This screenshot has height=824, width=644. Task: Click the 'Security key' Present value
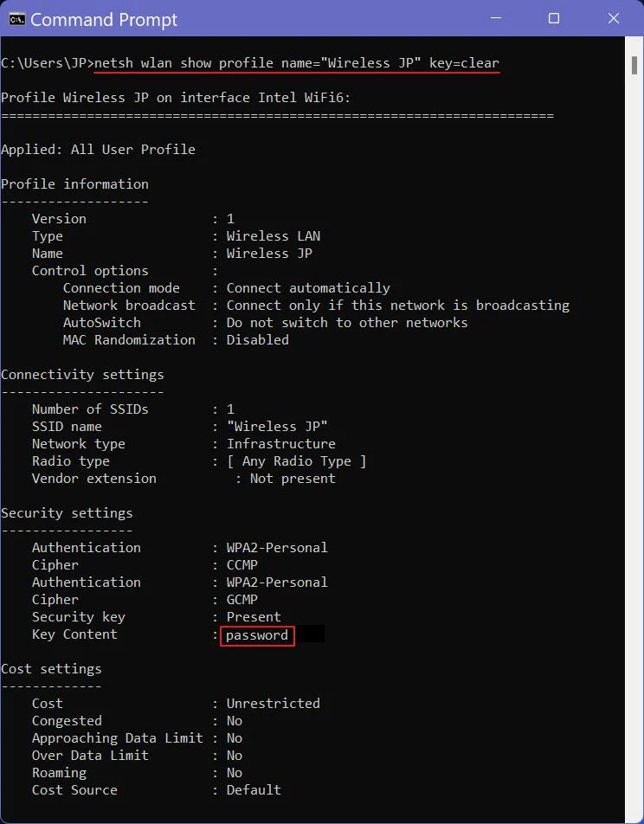click(254, 617)
